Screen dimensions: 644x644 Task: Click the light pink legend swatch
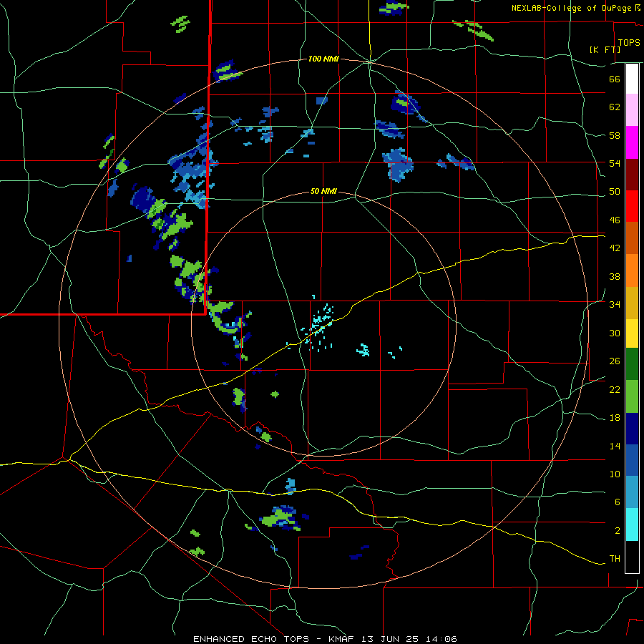pyautogui.click(x=632, y=110)
